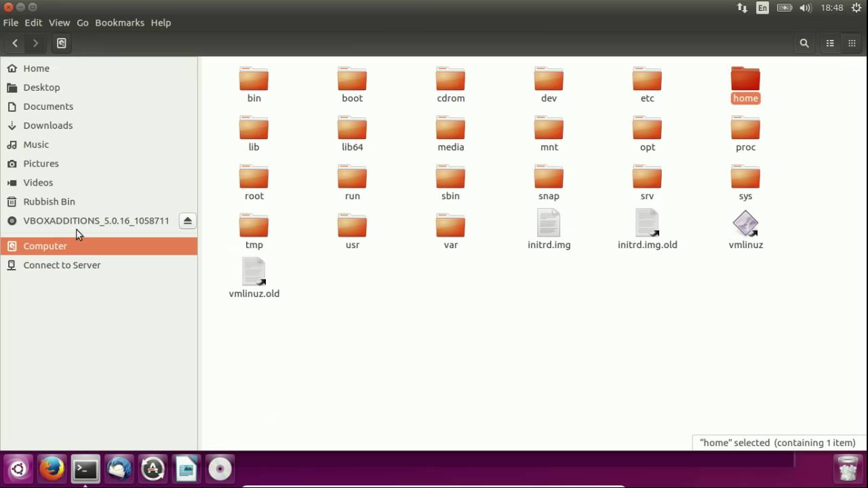Launch the Terminal from the dock
Screen dimensions: 868x488
click(x=85, y=468)
